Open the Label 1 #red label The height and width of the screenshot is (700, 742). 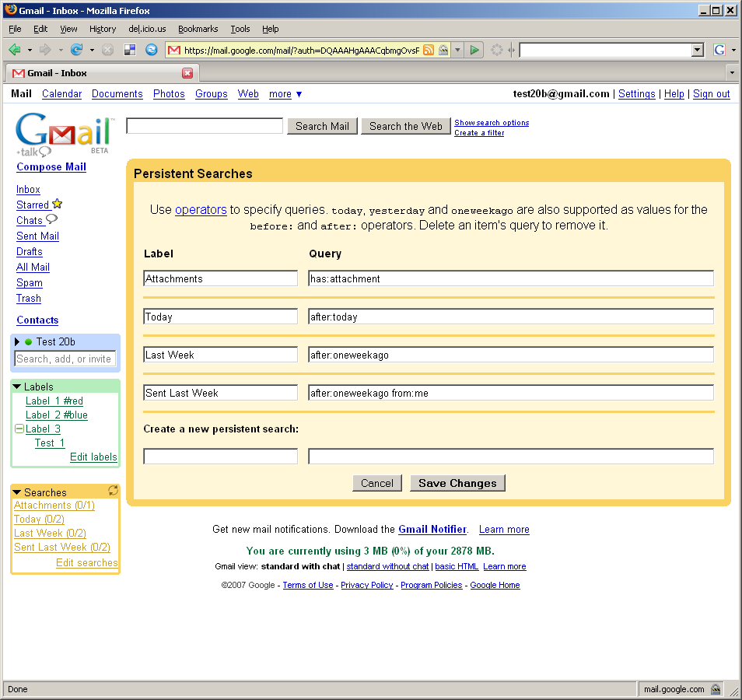pos(54,401)
